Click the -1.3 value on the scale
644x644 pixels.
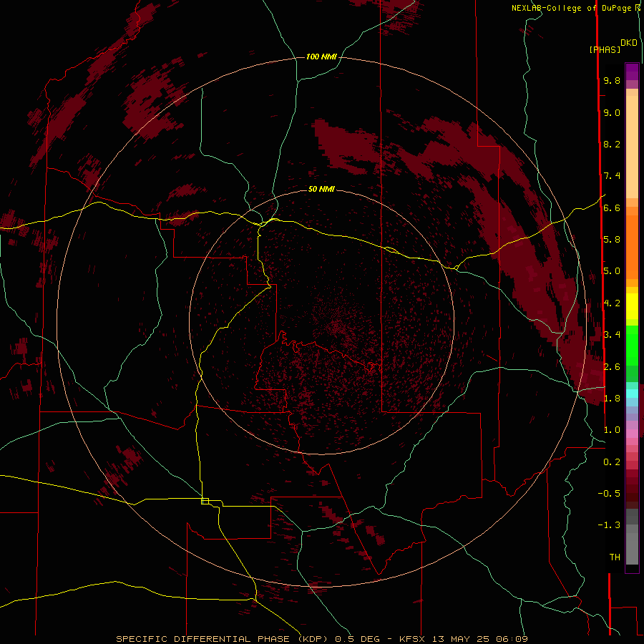click(x=609, y=525)
